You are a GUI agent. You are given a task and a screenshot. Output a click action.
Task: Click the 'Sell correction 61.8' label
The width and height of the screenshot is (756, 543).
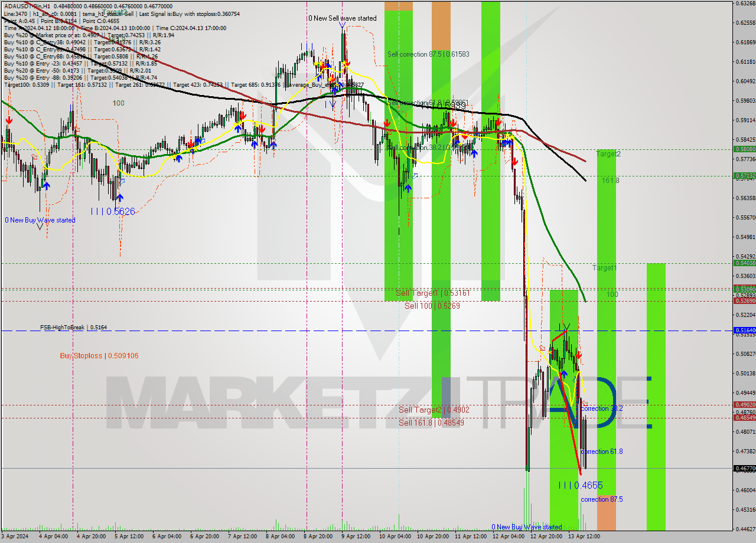(x=429, y=103)
